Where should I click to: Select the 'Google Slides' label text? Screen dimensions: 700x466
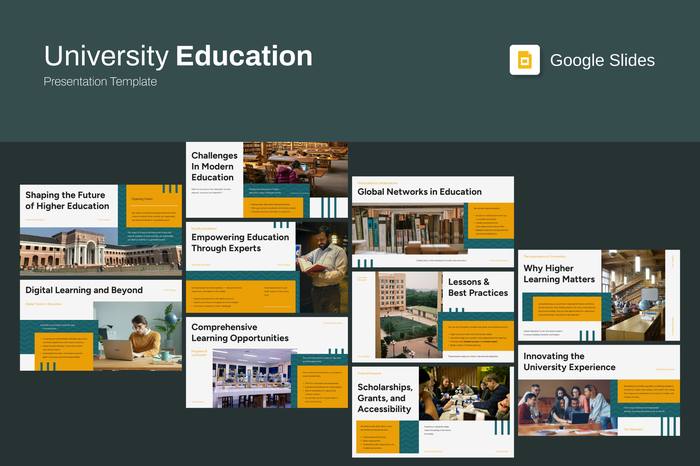602,60
